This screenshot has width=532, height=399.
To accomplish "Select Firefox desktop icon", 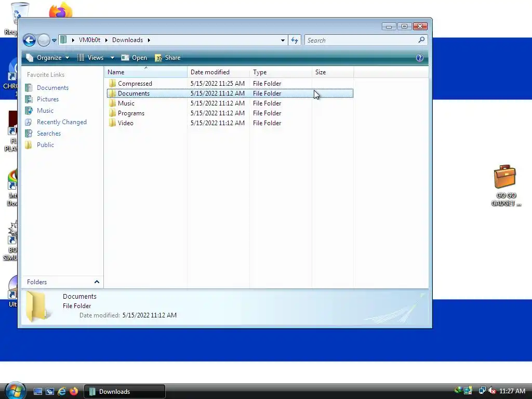I will click(x=60, y=10).
